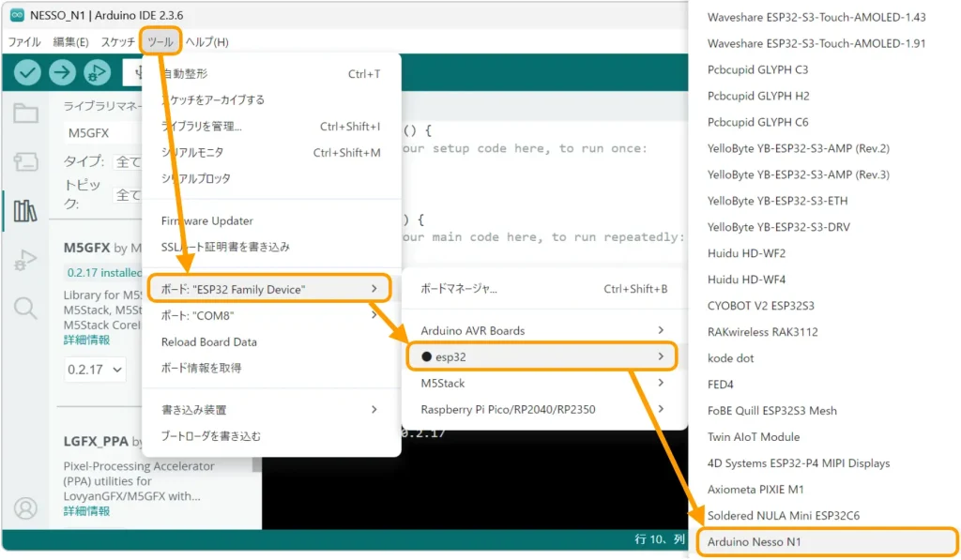Open the Debug panel sidebar icon
This screenshot has height=560, width=961.
pyautogui.click(x=24, y=261)
